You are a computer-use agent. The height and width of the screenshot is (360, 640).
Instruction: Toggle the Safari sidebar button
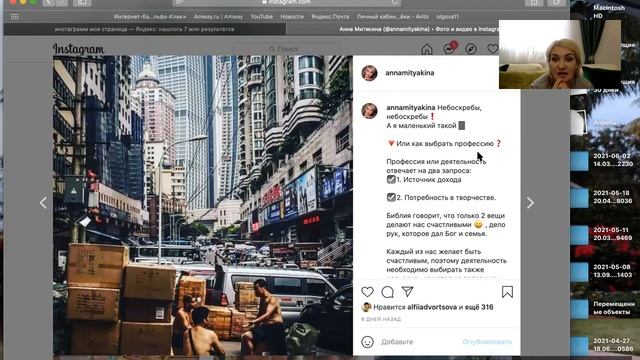[x=82, y=3]
